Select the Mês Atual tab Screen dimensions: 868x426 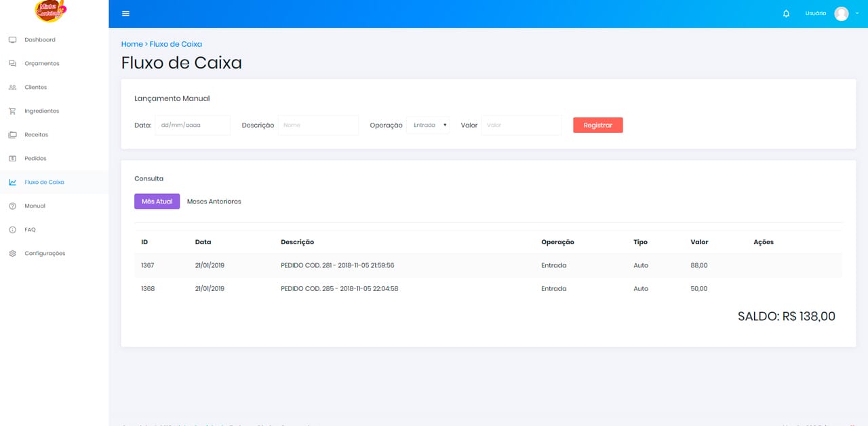[157, 201]
